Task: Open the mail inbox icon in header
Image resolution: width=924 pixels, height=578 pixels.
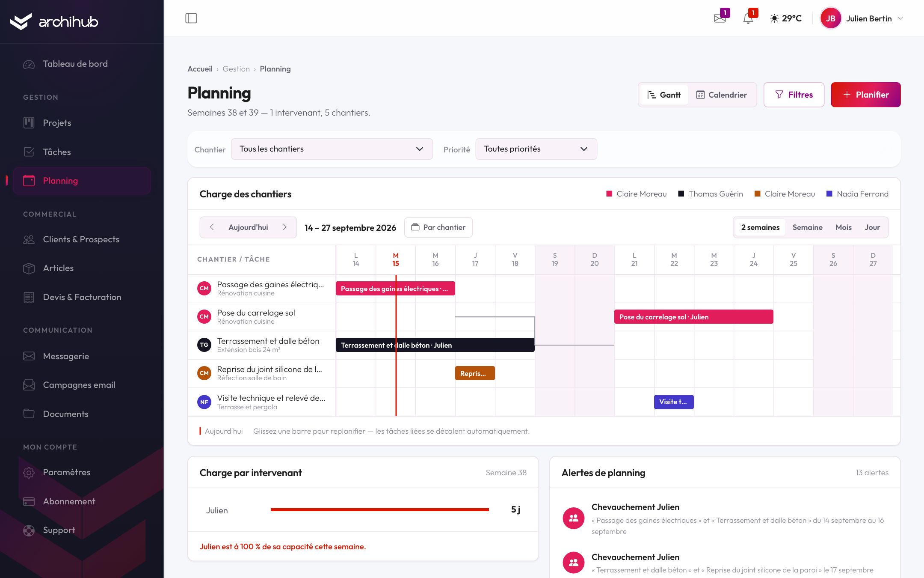Action: coord(720,18)
